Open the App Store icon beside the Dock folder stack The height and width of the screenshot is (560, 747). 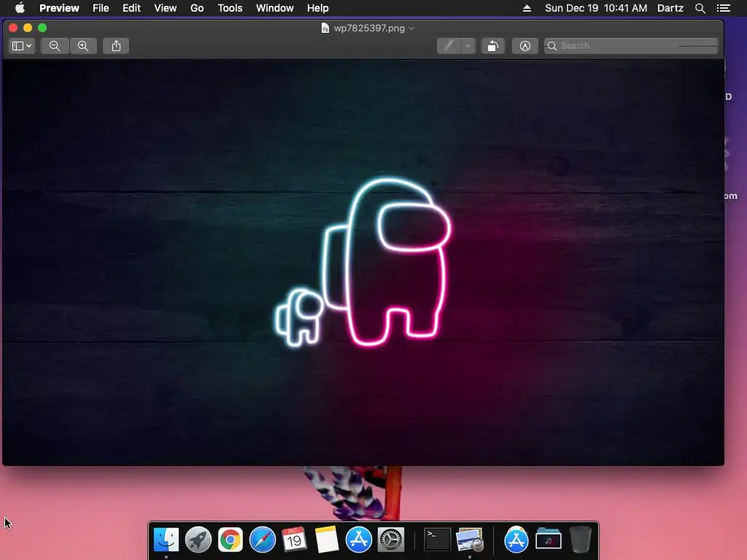pyautogui.click(x=516, y=540)
